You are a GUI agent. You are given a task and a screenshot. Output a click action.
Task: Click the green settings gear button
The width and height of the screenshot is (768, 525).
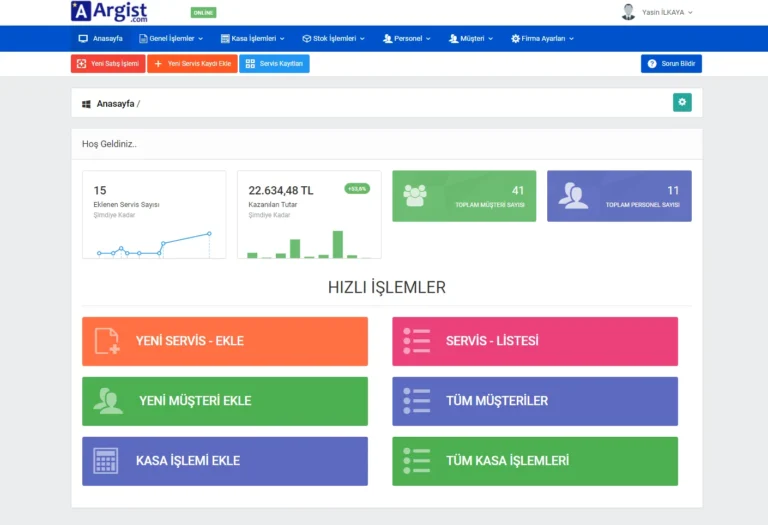click(682, 102)
